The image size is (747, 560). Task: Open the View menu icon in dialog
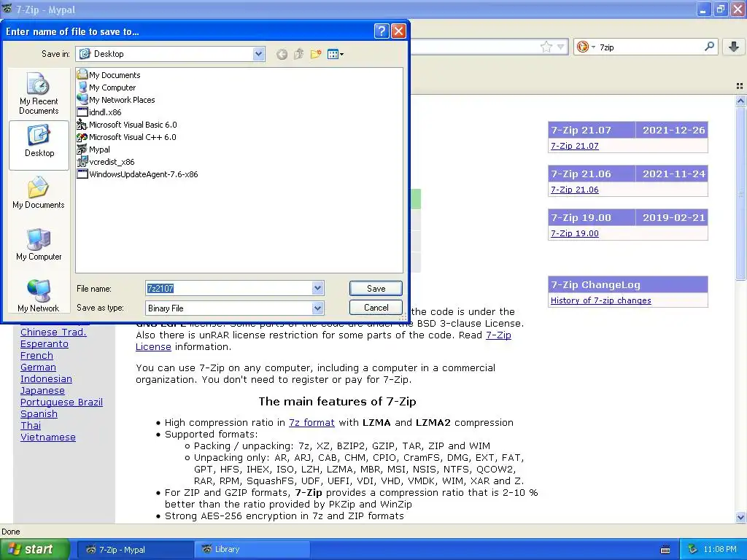[x=336, y=54]
